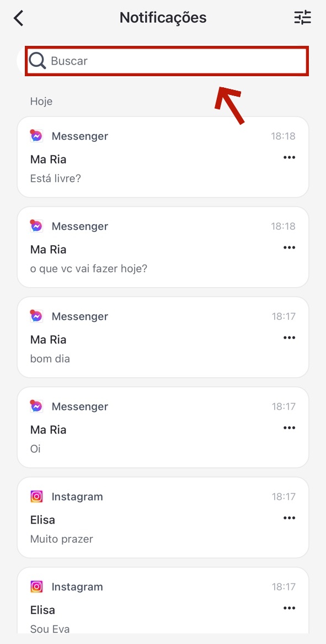Open Ma Ria's 'Está livre?' notification

138,156
